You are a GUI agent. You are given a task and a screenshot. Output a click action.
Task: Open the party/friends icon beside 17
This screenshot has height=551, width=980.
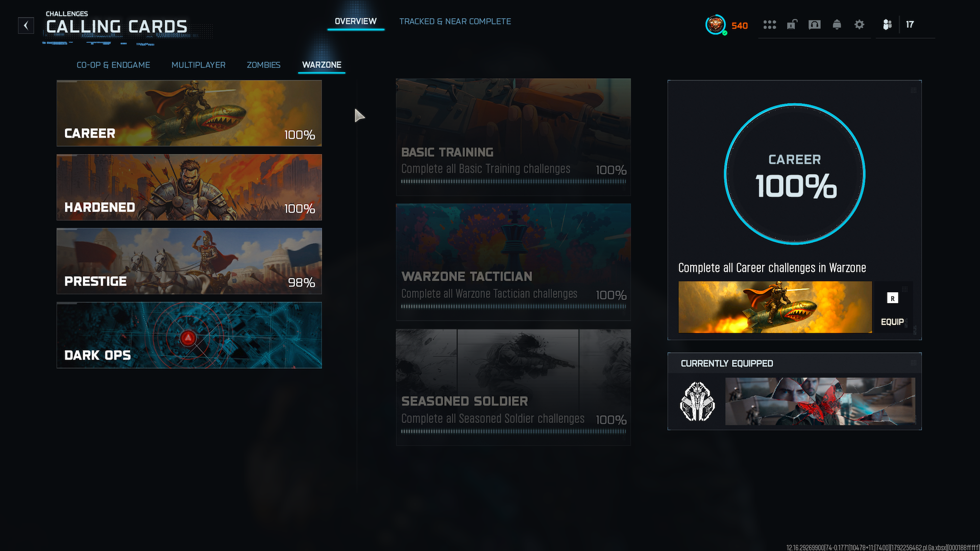888,24
